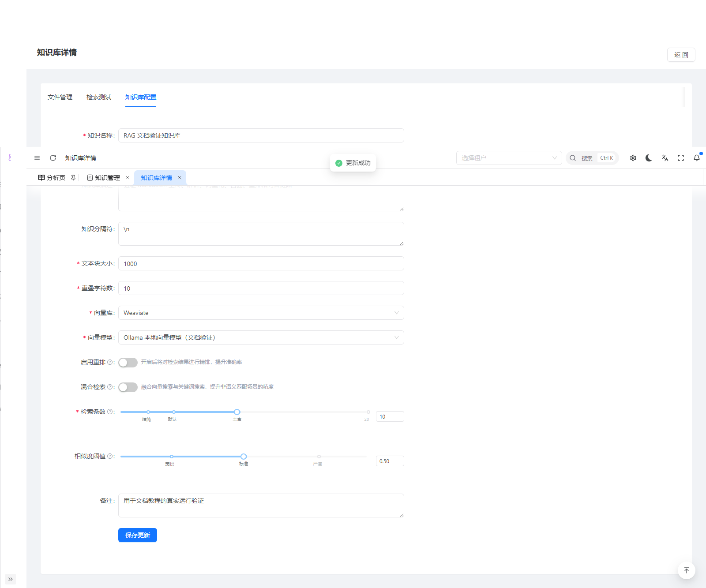Click help icon next to 混合检索

110,387
